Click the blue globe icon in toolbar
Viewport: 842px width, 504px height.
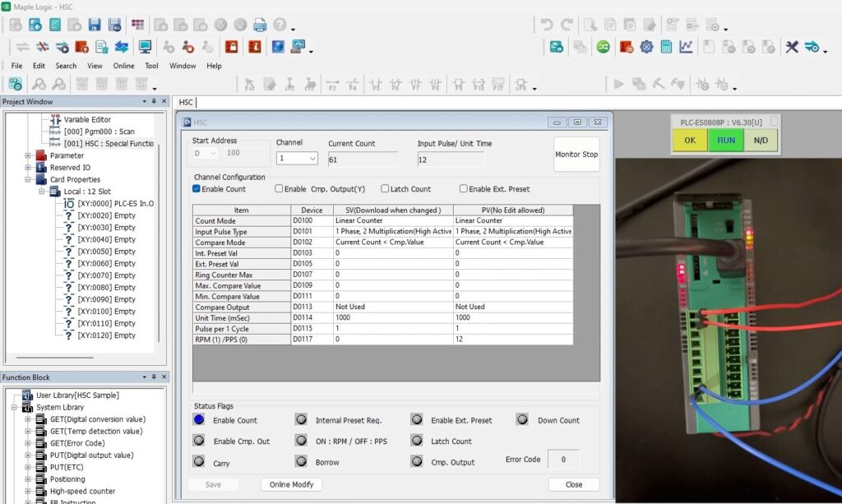coord(278,47)
